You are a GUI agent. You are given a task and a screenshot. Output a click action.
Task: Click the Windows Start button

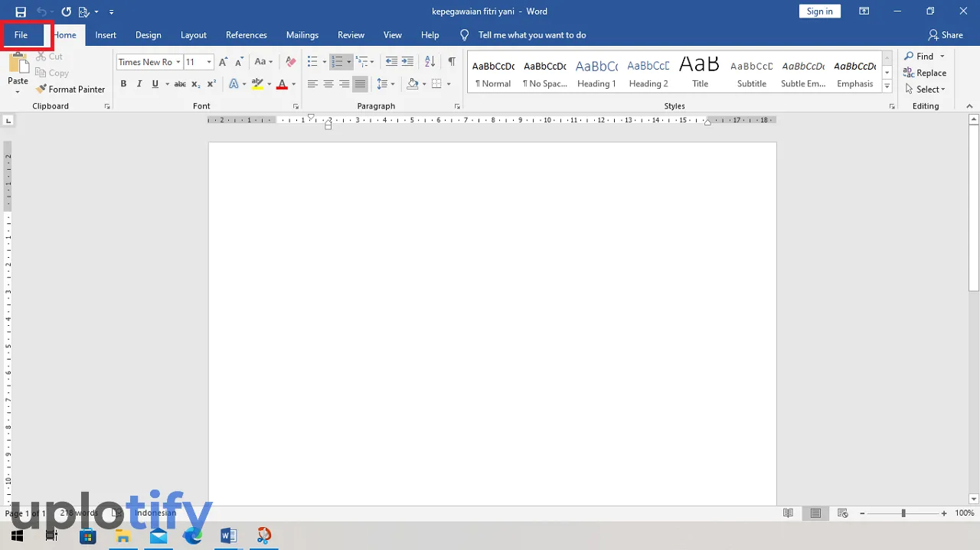17,535
